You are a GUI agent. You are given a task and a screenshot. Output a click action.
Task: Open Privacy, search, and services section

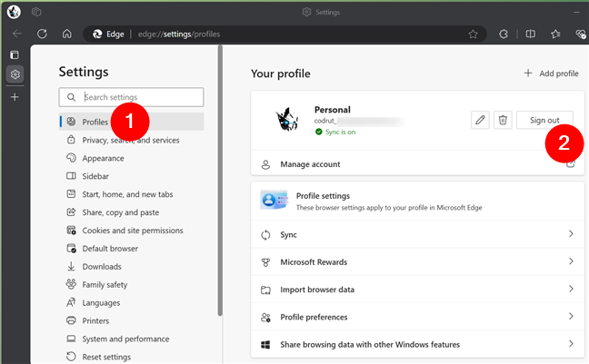(x=131, y=140)
